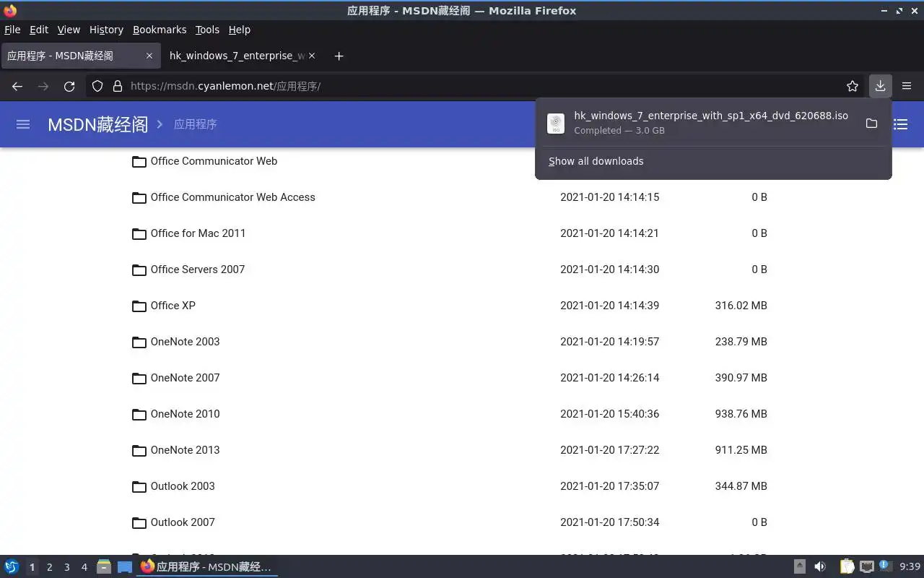View site security padlock info
The image size is (924, 578).
tap(118, 86)
